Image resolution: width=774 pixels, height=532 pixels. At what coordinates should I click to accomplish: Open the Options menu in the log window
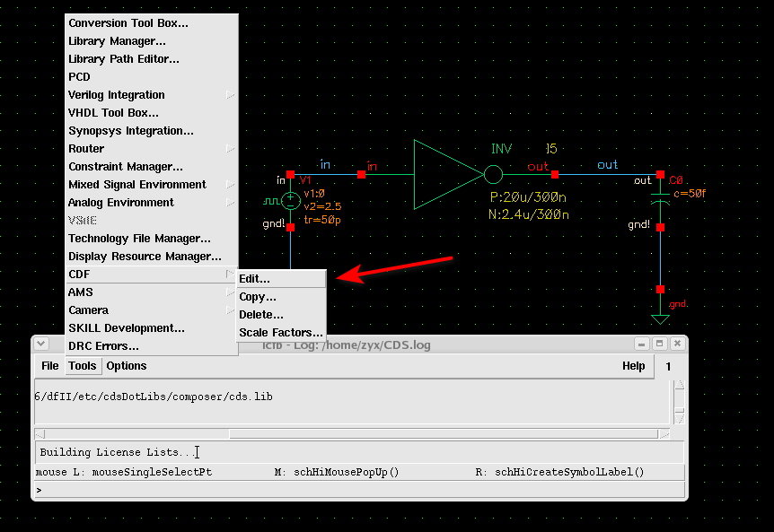click(126, 365)
